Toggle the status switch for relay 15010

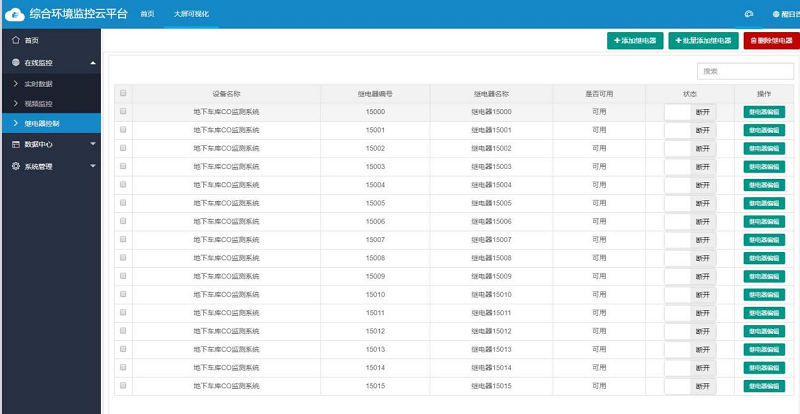coord(690,295)
